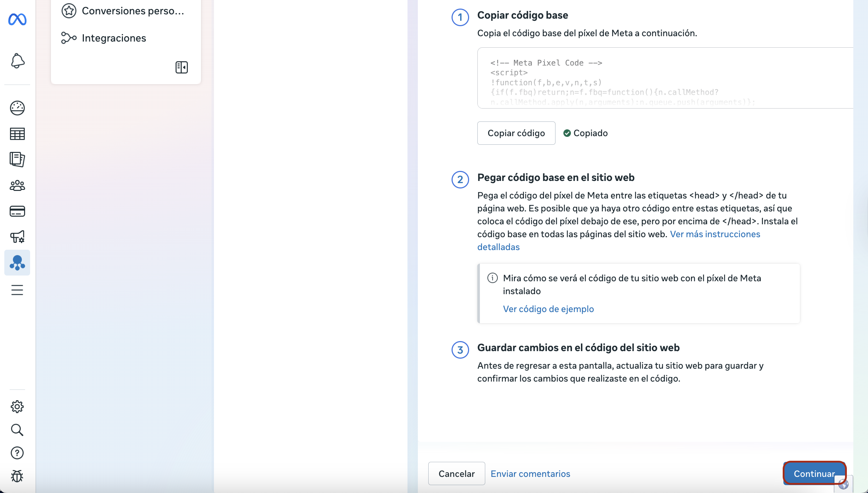Open ads reporting document icon
Screen dimensions: 868x493
coord(17,159)
